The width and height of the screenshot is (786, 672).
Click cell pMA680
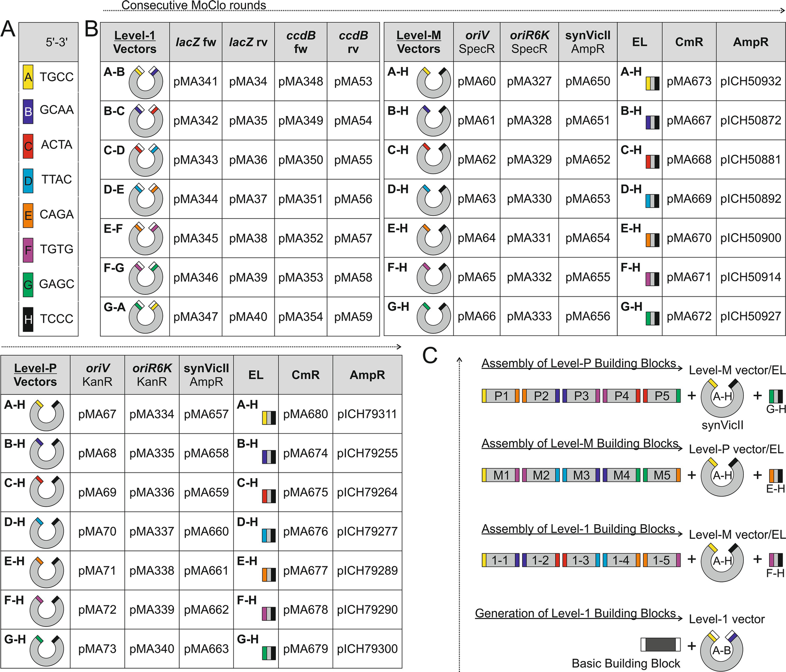[305, 414]
